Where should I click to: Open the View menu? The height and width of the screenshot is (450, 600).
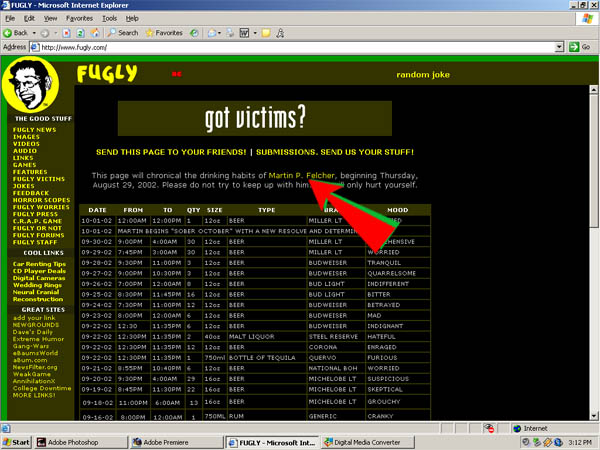pyautogui.click(x=50, y=18)
